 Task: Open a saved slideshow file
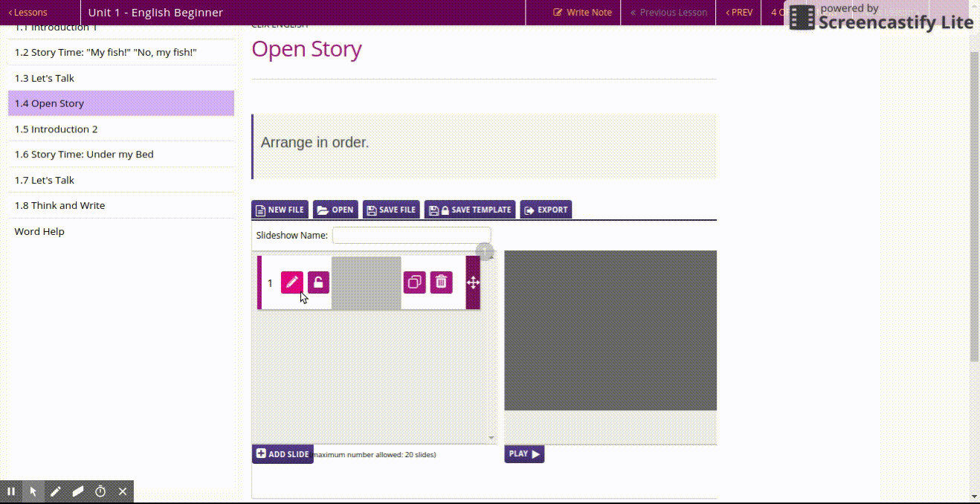(x=335, y=210)
